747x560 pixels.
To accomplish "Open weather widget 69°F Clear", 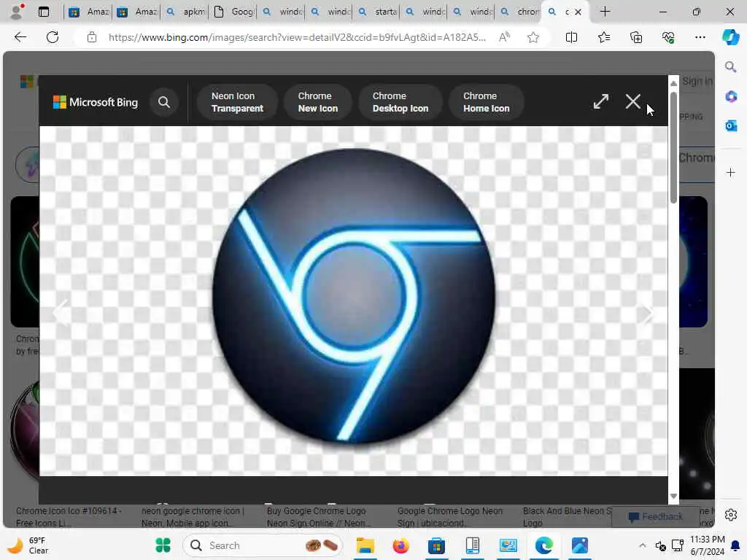I will (28, 545).
